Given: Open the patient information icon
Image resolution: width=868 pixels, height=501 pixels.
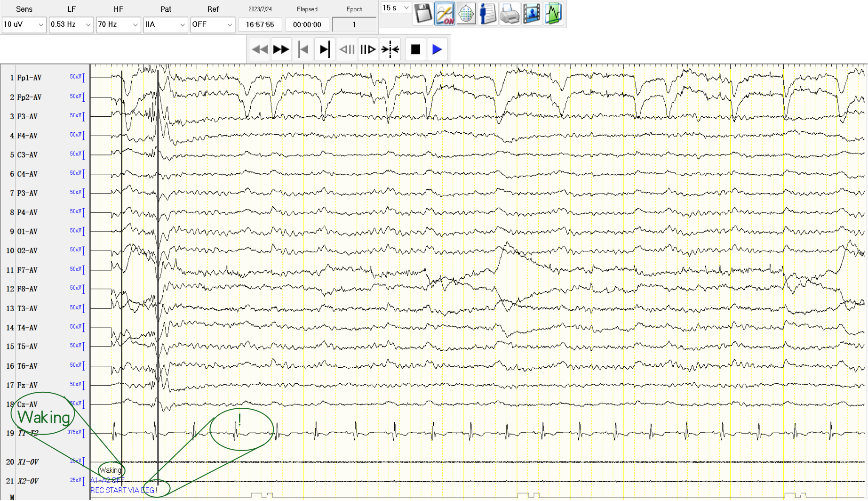Looking at the screenshot, I should pos(487,14).
